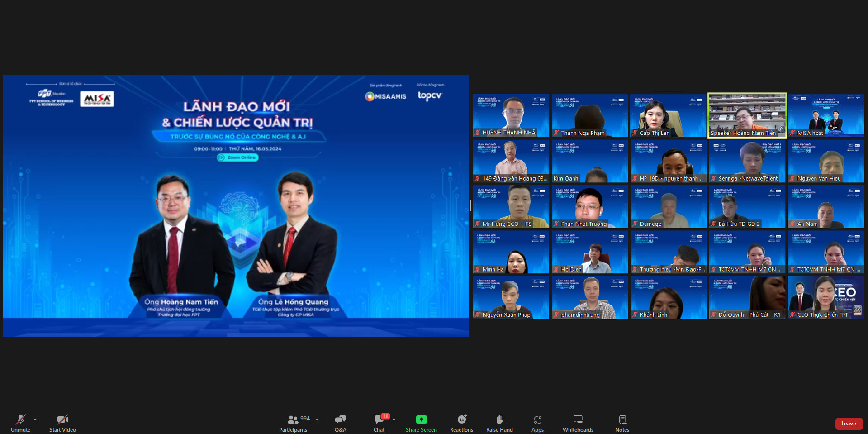Select Kim Oanh video tile

[590, 161]
